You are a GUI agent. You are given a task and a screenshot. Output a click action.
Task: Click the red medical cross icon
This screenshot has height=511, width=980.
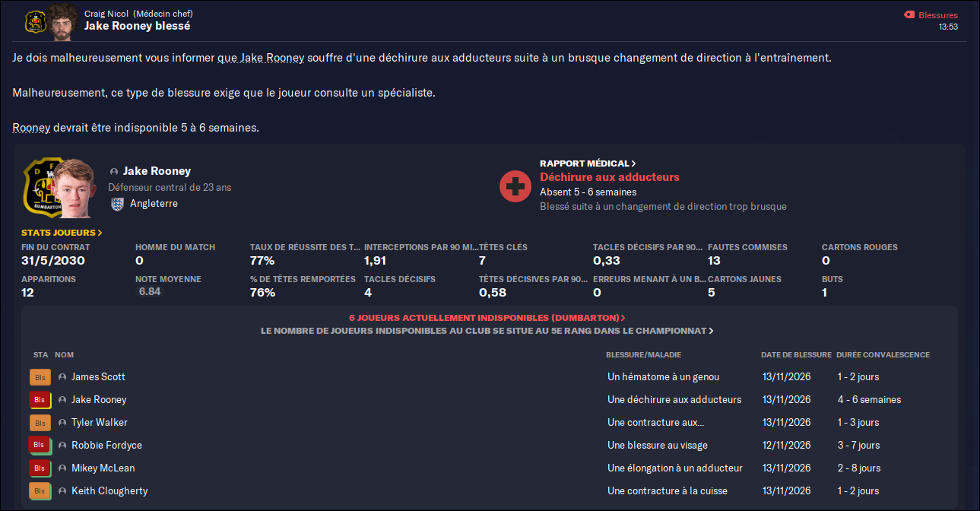tap(515, 186)
